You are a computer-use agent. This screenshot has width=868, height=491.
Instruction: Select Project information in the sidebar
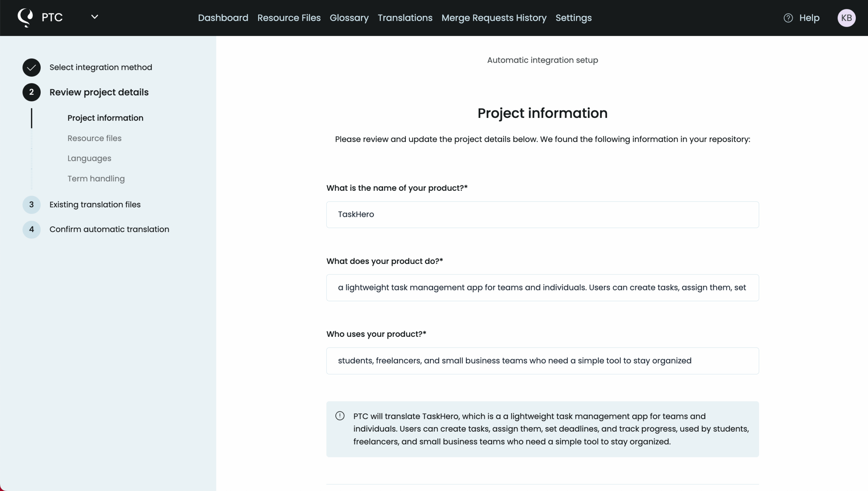coord(105,118)
